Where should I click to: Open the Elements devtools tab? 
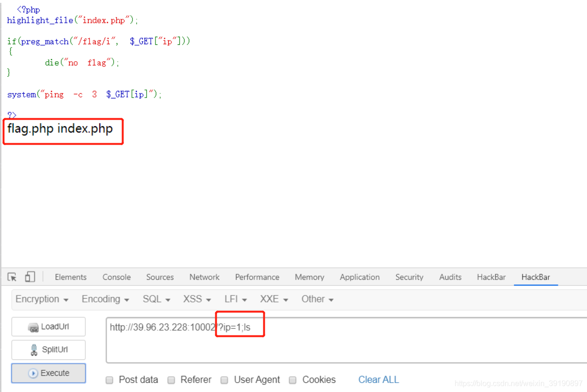point(71,277)
